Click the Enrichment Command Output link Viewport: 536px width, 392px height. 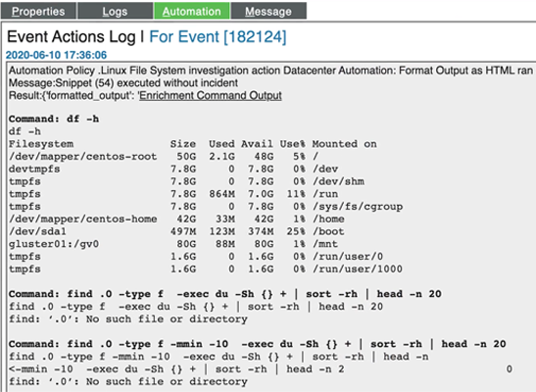point(211,95)
